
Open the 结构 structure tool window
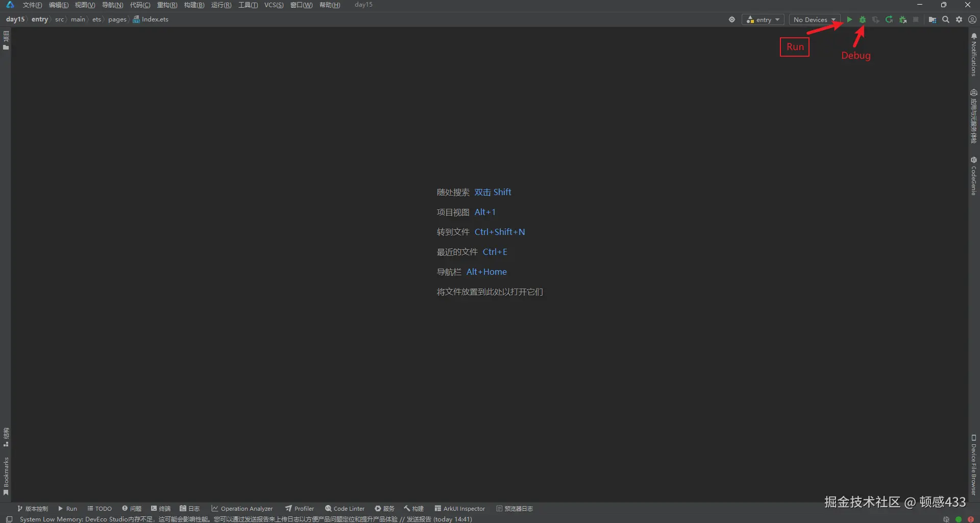point(6,437)
